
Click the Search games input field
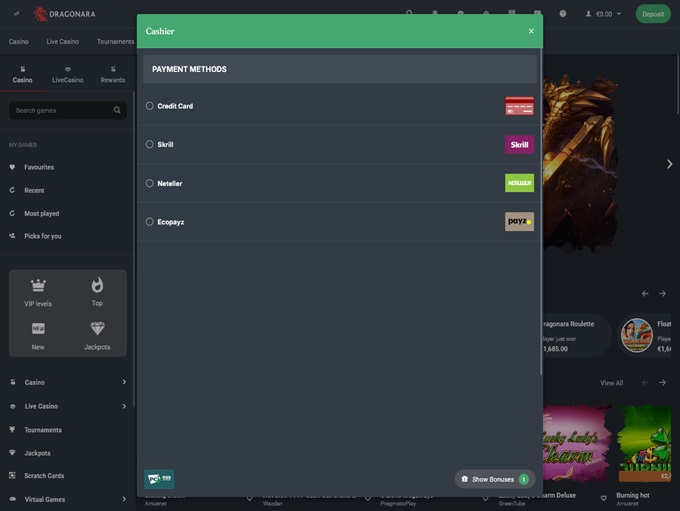pyautogui.click(x=62, y=110)
